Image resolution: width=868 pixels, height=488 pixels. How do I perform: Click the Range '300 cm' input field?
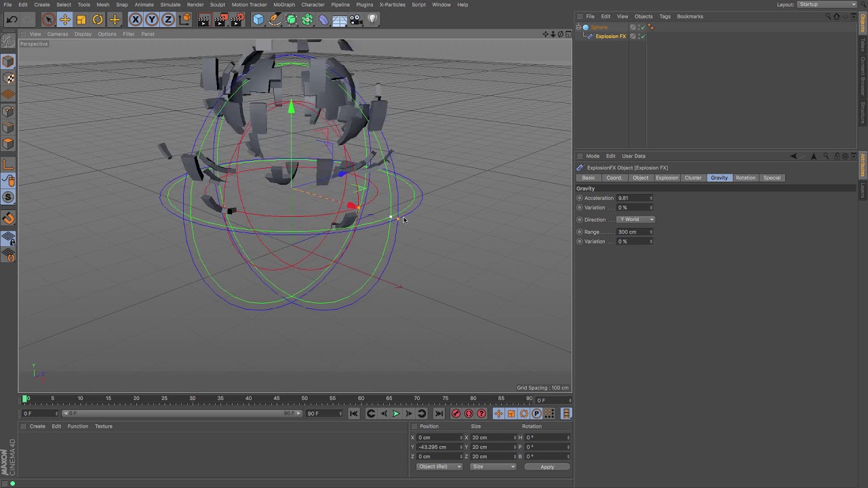[x=635, y=232]
